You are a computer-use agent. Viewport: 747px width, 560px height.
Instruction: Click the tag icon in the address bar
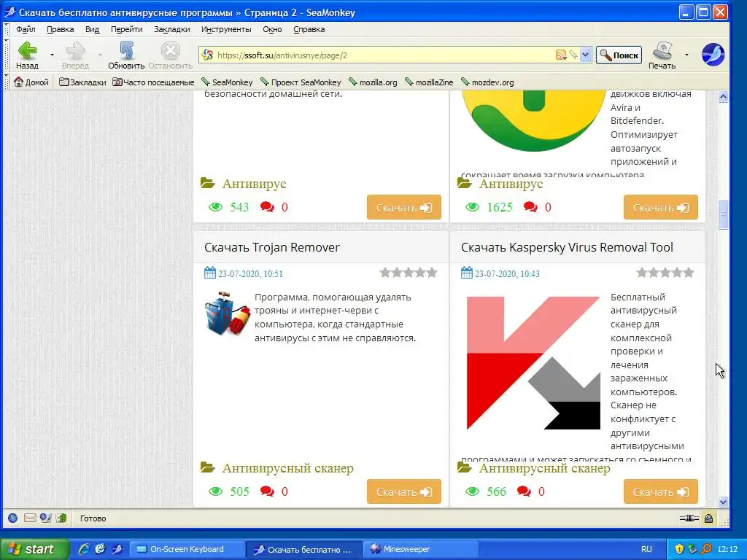click(x=573, y=55)
